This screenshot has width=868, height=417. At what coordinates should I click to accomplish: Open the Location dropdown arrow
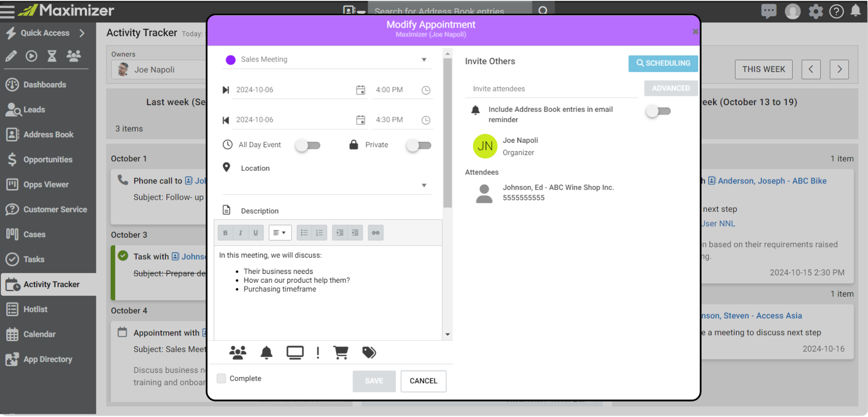pyautogui.click(x=424, y=186)
